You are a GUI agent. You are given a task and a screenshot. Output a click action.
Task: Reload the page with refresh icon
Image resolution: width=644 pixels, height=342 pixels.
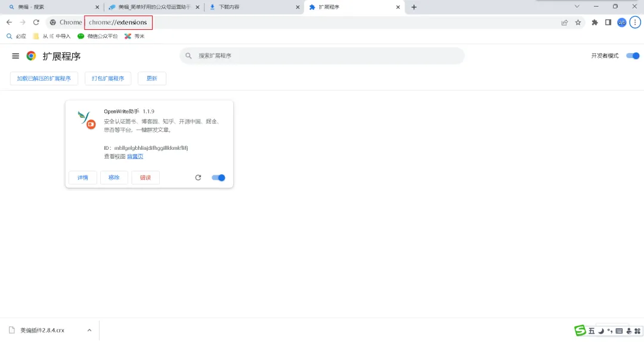coord(36,22)
